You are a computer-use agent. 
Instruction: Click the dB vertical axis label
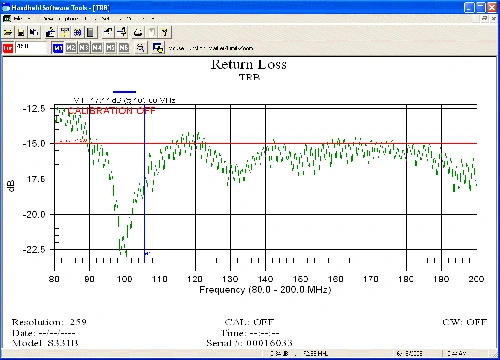[11, 186]
